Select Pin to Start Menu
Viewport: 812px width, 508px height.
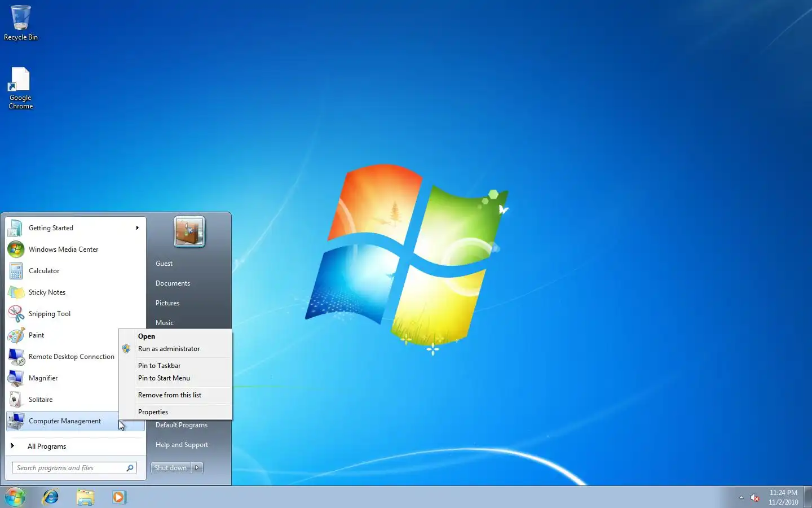(164, 378)
